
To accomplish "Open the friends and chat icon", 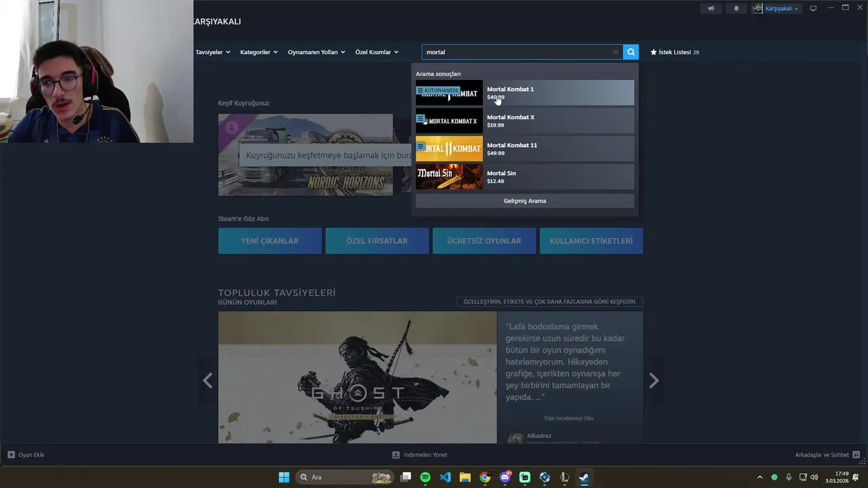I will 856,455.
